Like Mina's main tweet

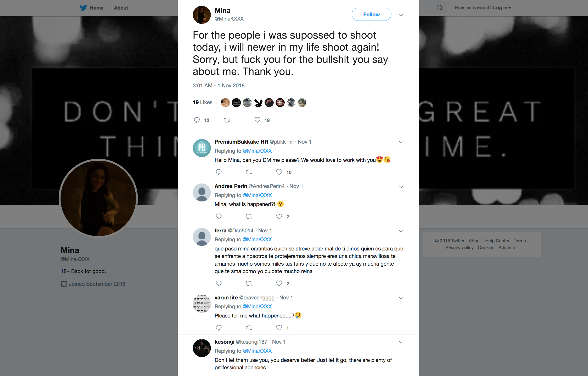click(x=257, y=120)
